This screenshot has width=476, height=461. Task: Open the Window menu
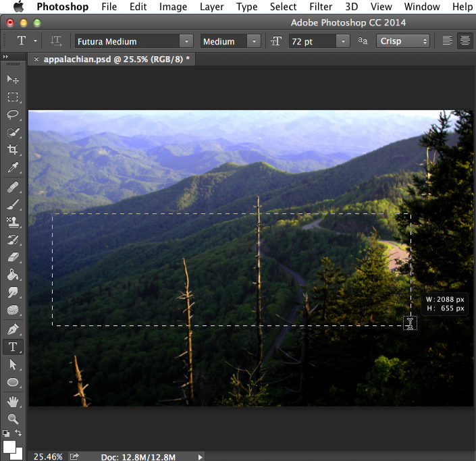tap(422, 7)
